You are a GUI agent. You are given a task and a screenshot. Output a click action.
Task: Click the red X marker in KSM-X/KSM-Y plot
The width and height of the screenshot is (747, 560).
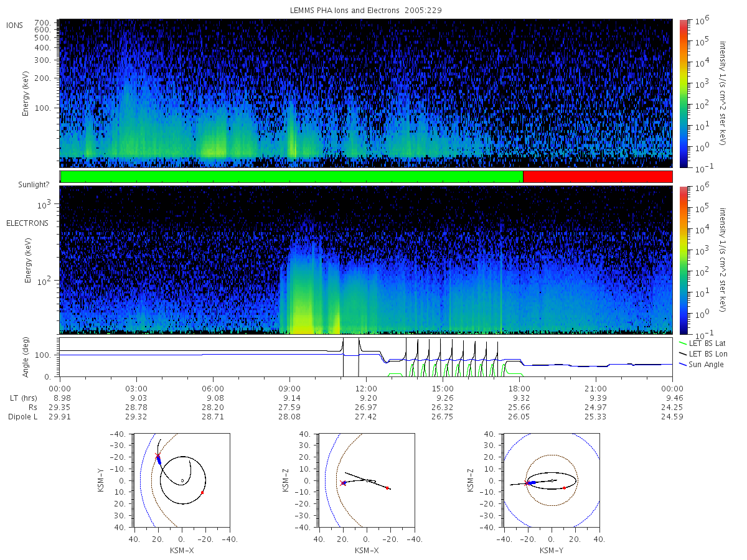pos(157,456)
